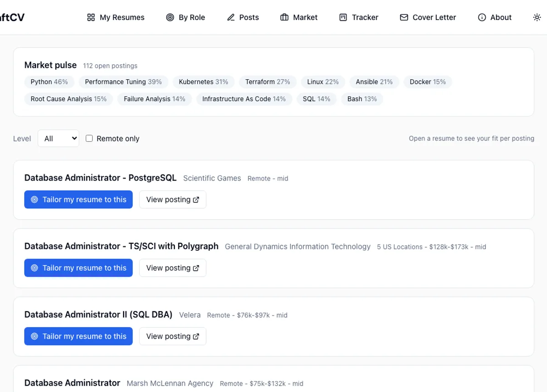
Task: Click the Performance Tuning 39% tag
Action: [x=124, y=82]
